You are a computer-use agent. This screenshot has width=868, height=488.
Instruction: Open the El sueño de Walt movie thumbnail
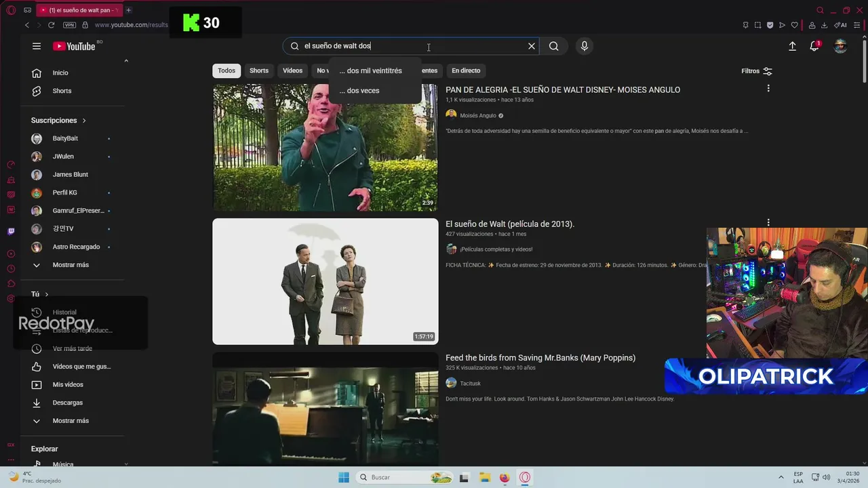click(325, 281)
